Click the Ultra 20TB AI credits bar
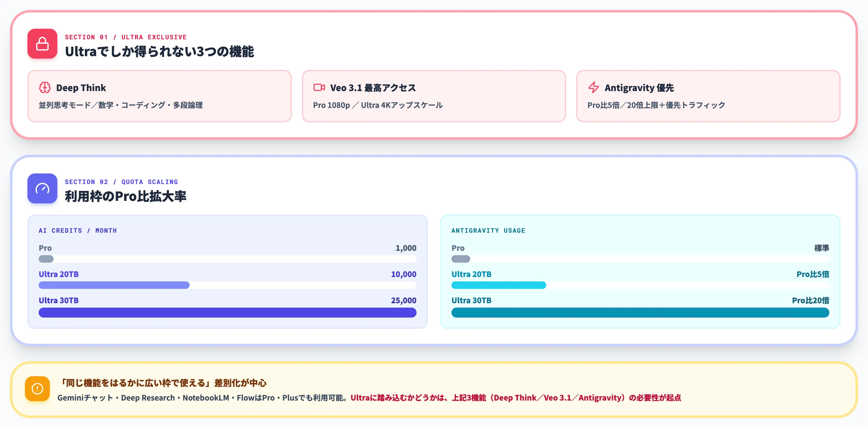868x428 pixels. (228, 285)
